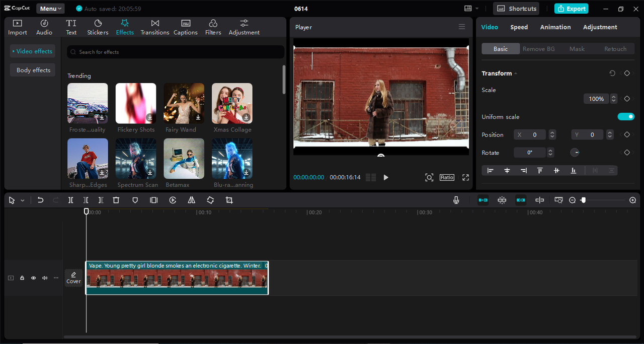Add Scale keyframe diamond
Viewport: 644px width, 344px height.
coord(627,99)
